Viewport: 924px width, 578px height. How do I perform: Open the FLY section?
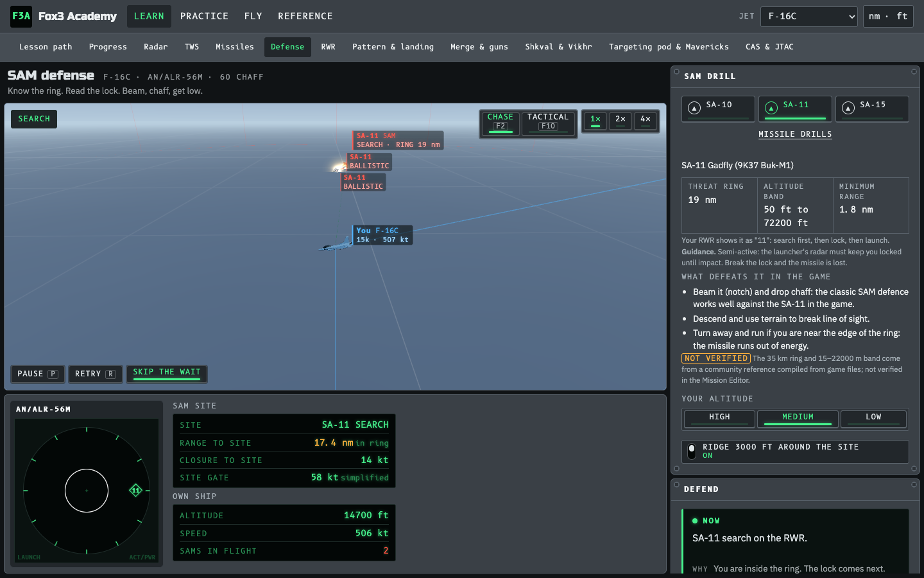(253, 16)
